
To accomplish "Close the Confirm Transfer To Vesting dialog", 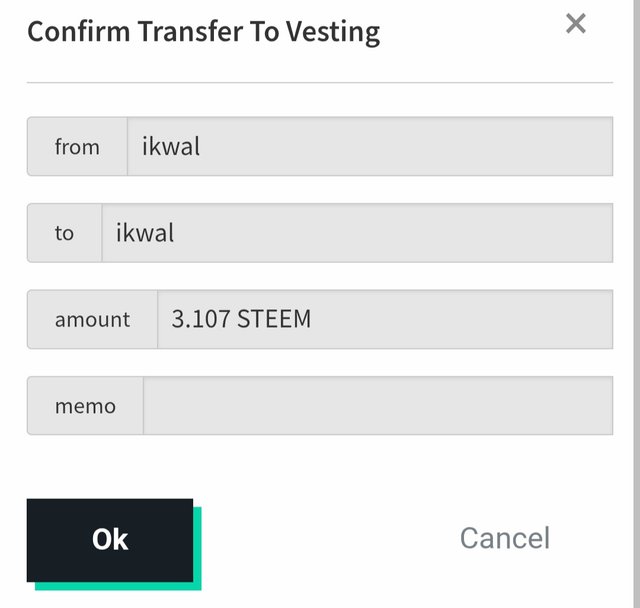I will pyautogui.click(x=576, y=24).
